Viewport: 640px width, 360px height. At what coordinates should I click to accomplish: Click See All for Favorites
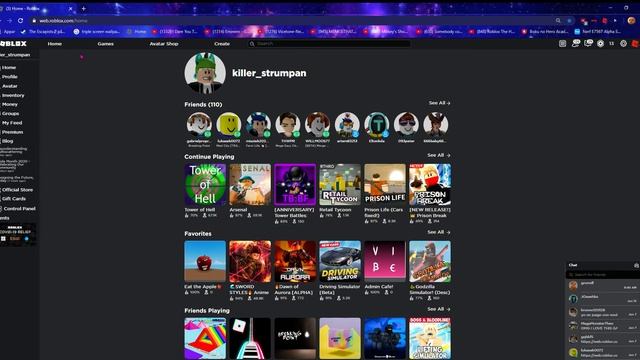439,232
